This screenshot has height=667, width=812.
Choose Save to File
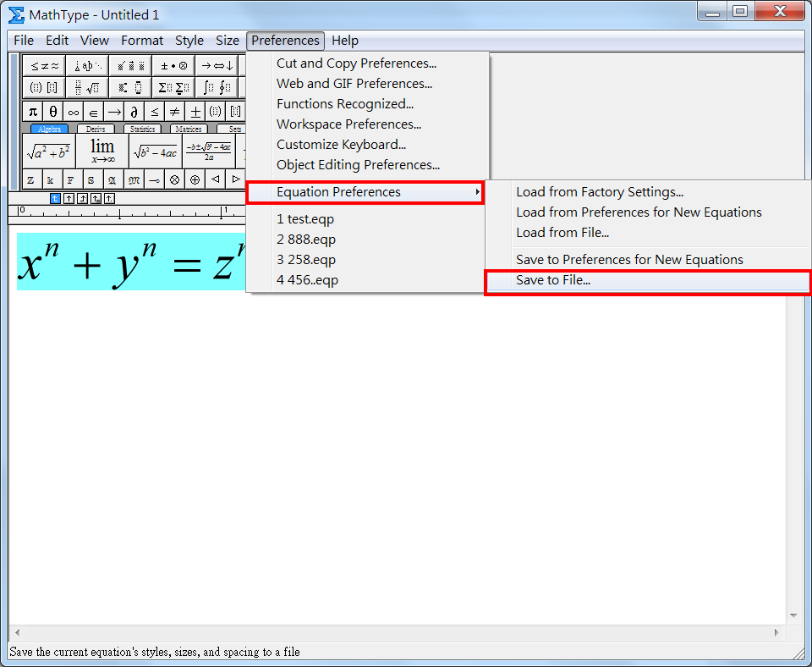click(649, 280)
